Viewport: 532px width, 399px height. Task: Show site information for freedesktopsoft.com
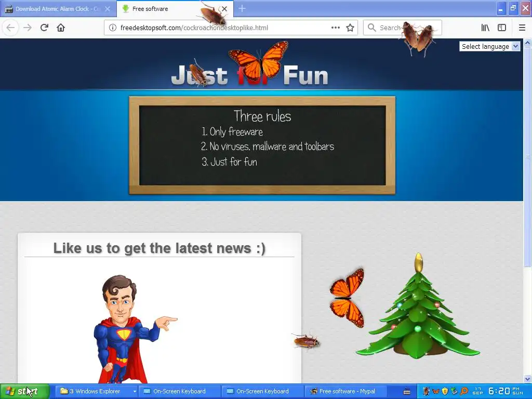pos(113,28)
